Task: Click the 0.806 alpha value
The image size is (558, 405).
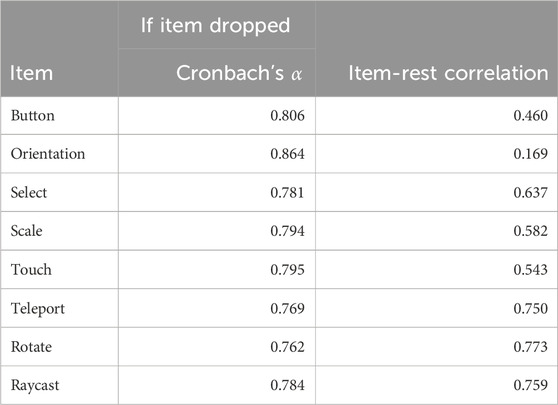Action: coord(288,115)
